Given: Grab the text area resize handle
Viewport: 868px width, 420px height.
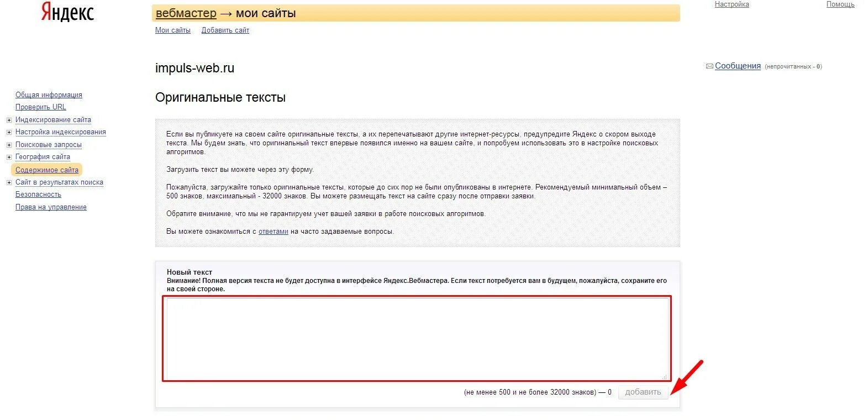Looking at the screenshot, I should coord(665,376).
